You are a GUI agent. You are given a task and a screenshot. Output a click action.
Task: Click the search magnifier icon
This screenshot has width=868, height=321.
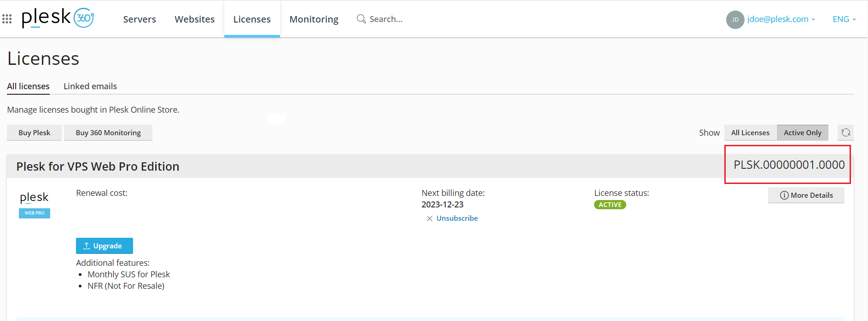361,19
